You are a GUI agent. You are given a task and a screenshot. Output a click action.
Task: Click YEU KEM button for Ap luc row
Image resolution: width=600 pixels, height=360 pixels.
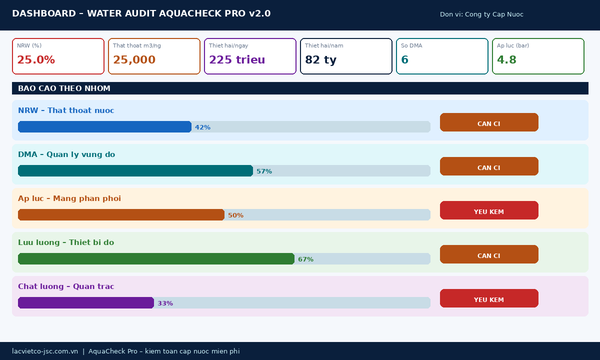click(489, 210)
